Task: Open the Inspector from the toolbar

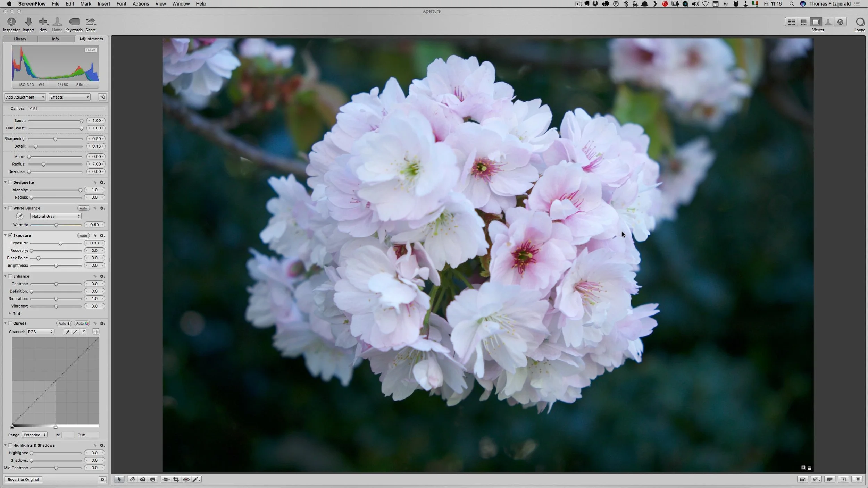Action: [11, 24]
